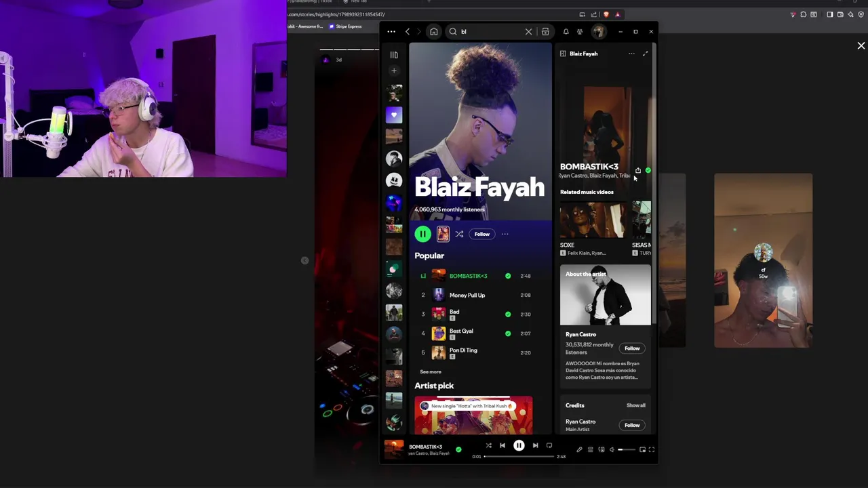The width and height of the screenshot is (868, 488).
Task: Open Brave Shields icon in address bar
Action: click(606, 14)
